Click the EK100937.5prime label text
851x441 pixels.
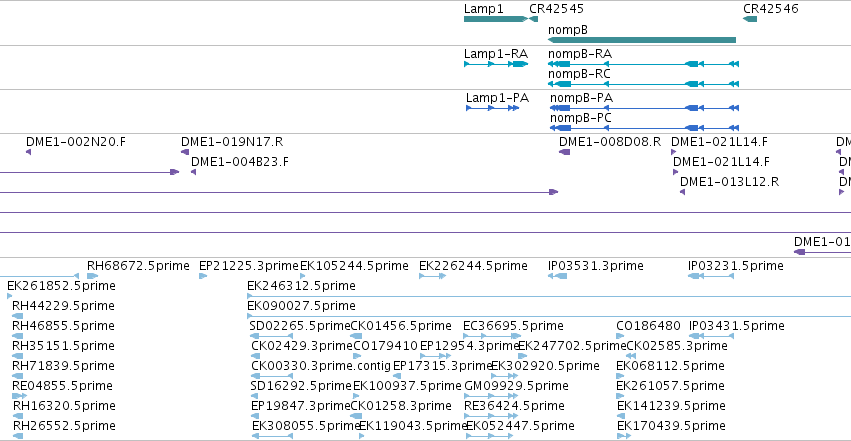407,386
